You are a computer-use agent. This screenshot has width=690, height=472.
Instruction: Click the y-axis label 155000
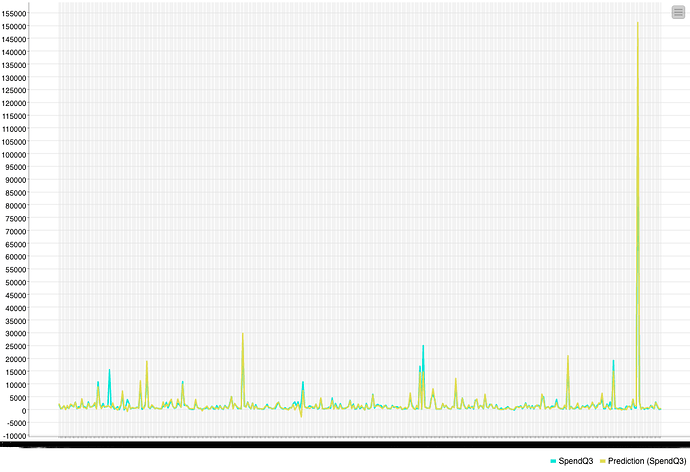tap(14, 14)
